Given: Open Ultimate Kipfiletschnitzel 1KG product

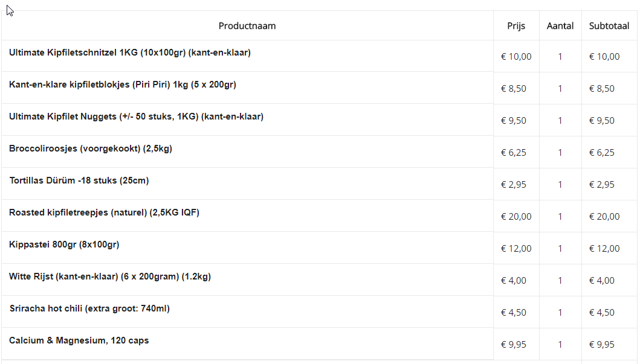Looking at the screenshot, I should [130, 53].
